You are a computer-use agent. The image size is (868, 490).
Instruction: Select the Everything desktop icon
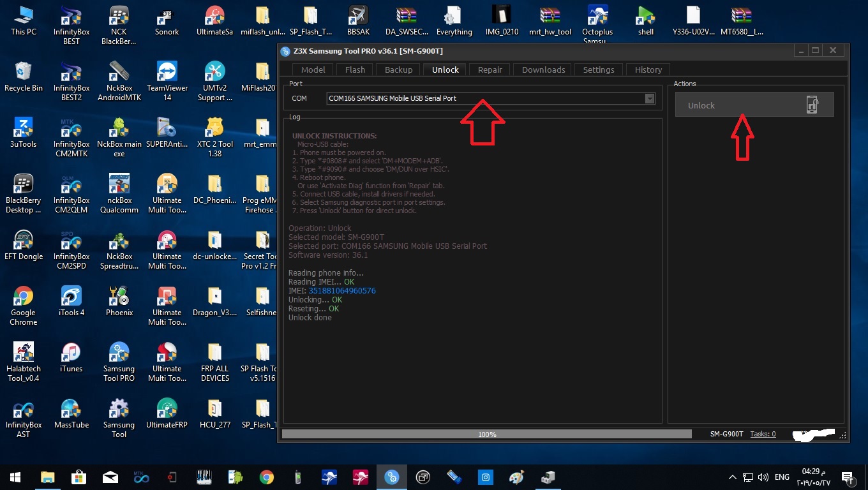point(454,20)
